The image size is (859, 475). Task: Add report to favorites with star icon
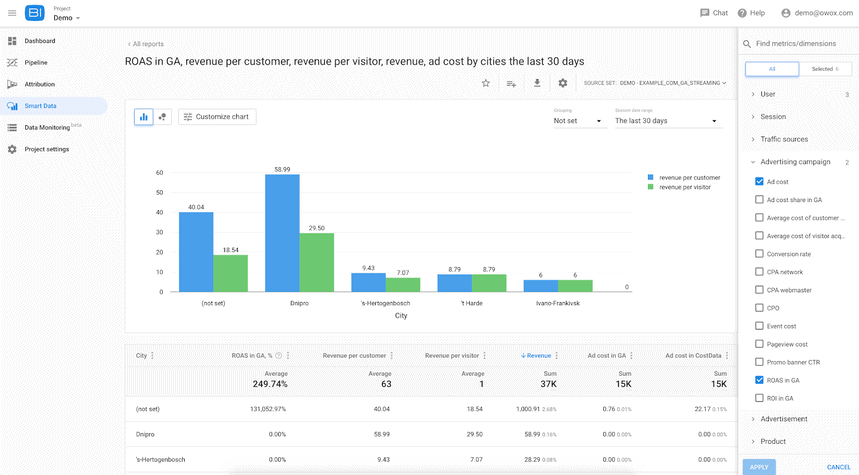[485, 83]
